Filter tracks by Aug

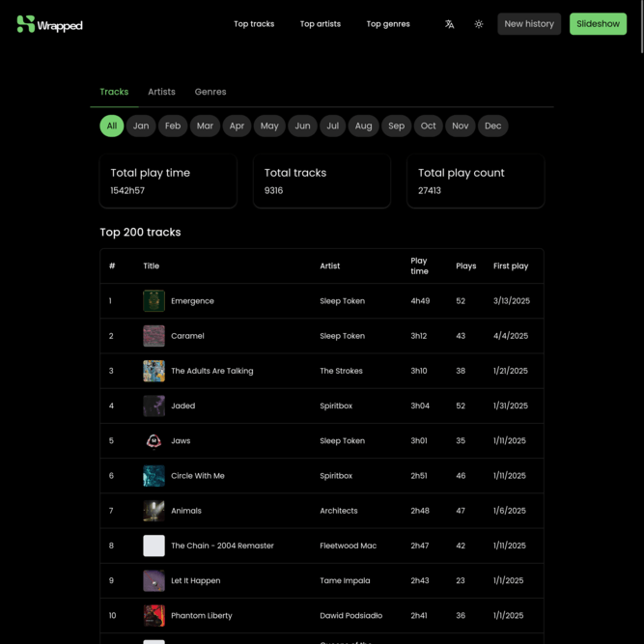(363, 126)
